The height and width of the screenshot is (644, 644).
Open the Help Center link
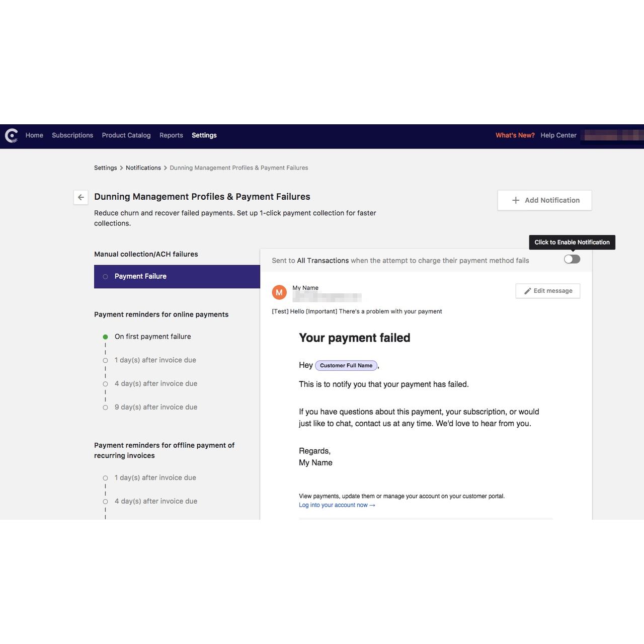click(x=558, y=135)
